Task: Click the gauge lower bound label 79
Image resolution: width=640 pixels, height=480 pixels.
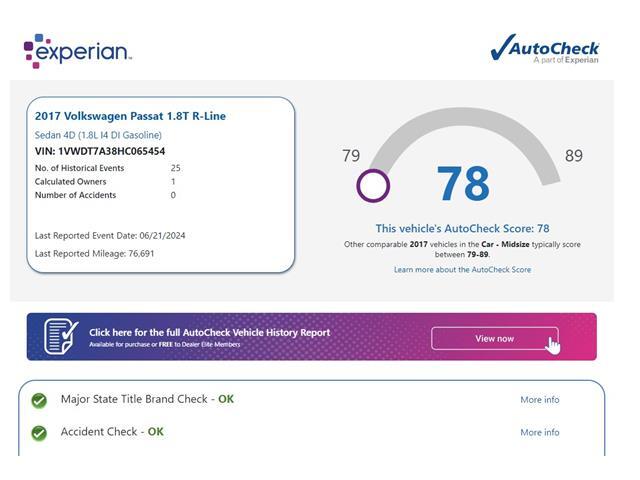Action: tap(351, 156)
